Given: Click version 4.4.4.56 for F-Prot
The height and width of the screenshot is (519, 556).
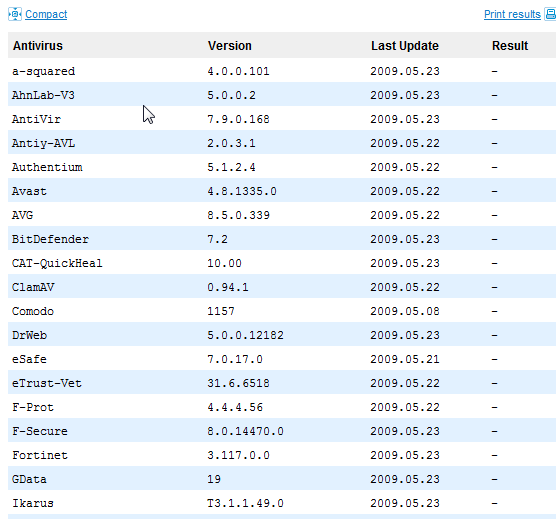Looking at the screenshot, I should 235,407.
